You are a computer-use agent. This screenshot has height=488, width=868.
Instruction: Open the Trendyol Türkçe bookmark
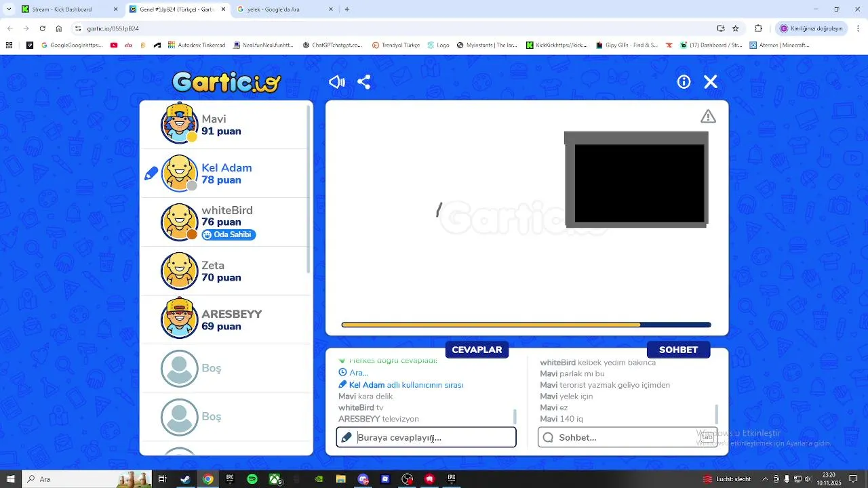[x=396, y=45]
